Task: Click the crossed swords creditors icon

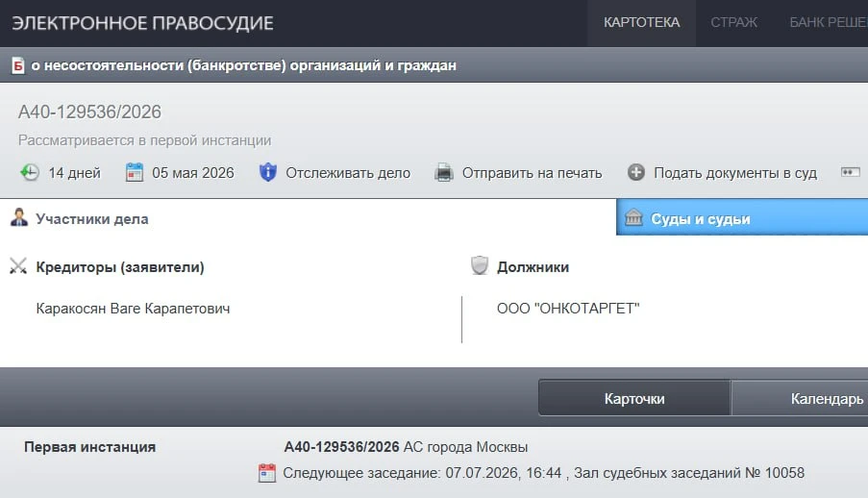Action: point(18,266)
